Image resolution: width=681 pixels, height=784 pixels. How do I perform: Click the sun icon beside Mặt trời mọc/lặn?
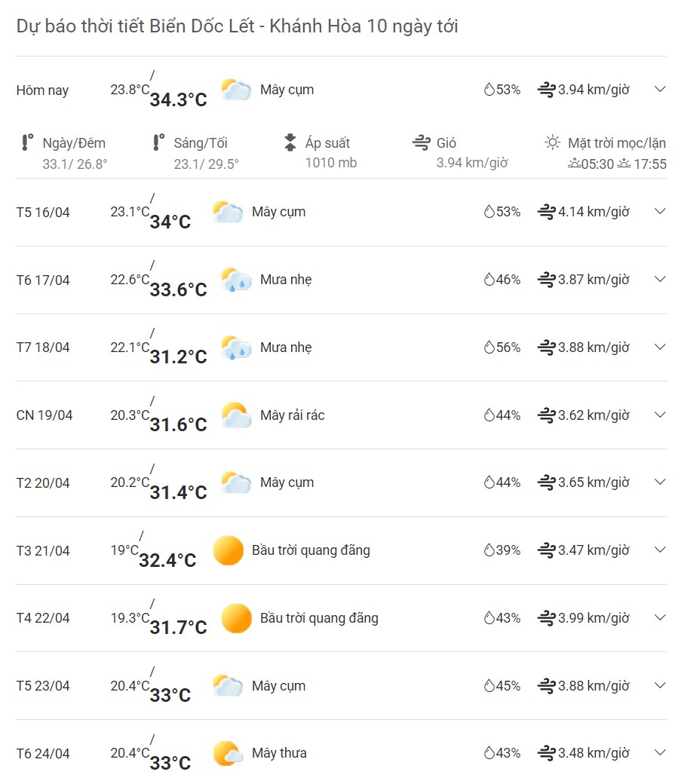coord(553,142)
